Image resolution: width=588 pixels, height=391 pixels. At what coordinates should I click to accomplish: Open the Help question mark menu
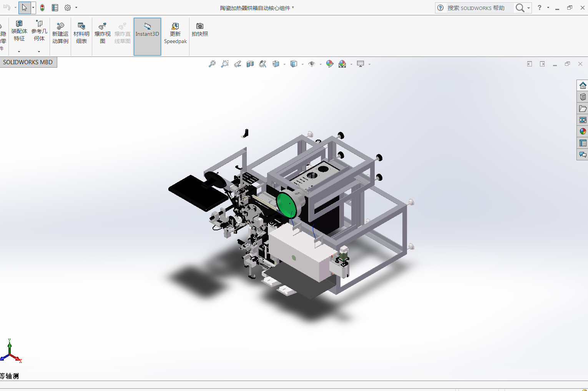(x=540, y=8)
